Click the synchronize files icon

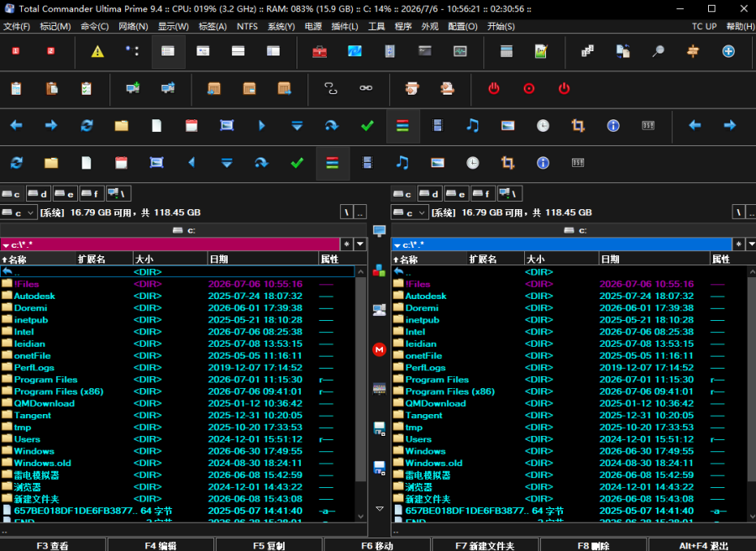point(623,51)
